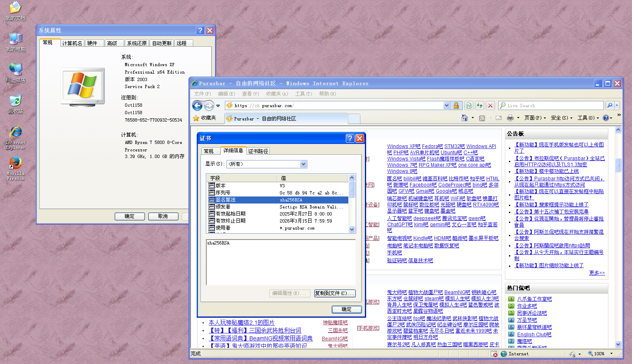Click the Live Search input box

pos(550,105)
